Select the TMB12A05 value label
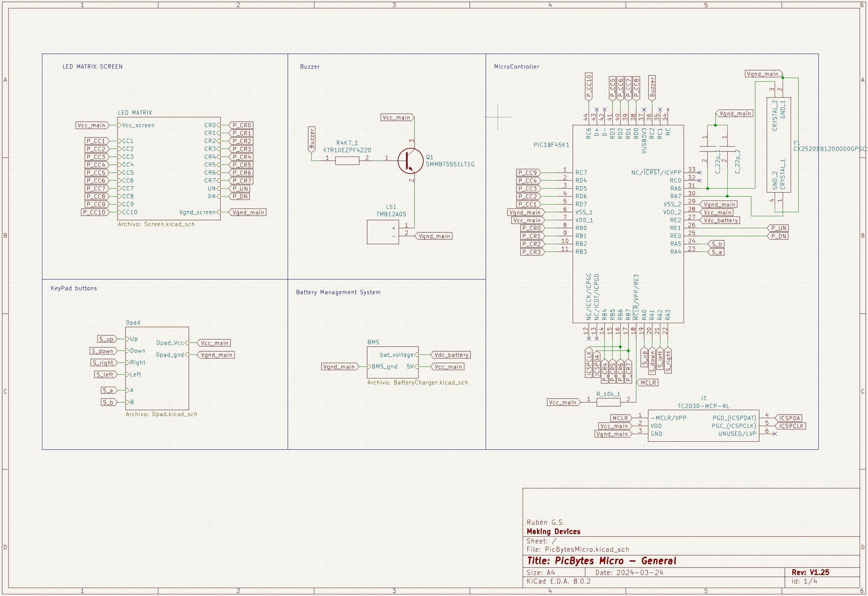This screenshot has height=596, width=868. pos(391,214)
